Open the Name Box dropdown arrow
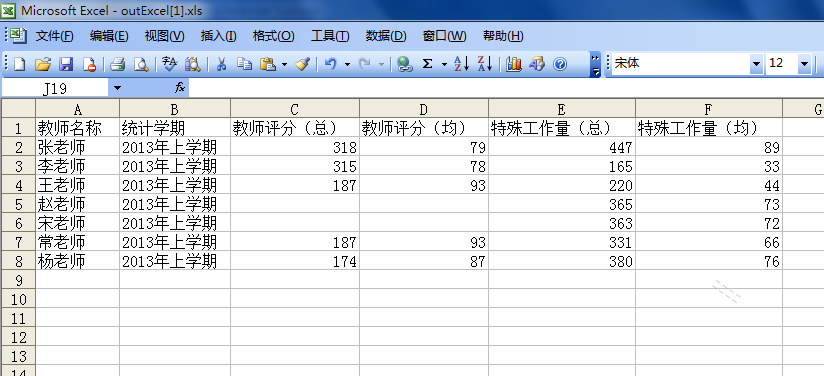The height and width of the screenshot is (376, 824). (117, 88)
